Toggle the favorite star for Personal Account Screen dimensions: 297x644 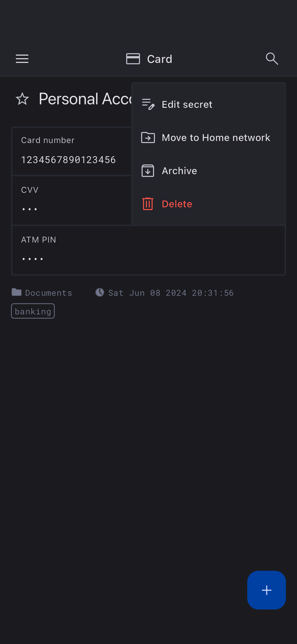click(x=23, y=99)
